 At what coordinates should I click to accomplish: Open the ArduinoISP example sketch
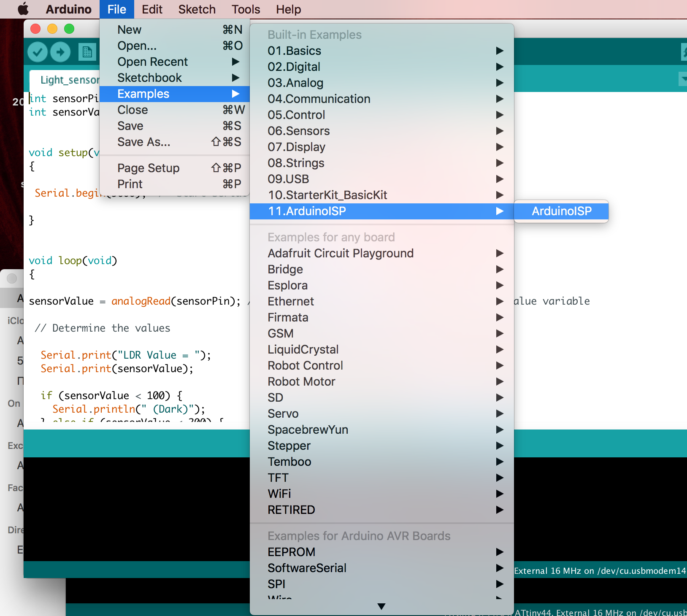coord(561,211)
